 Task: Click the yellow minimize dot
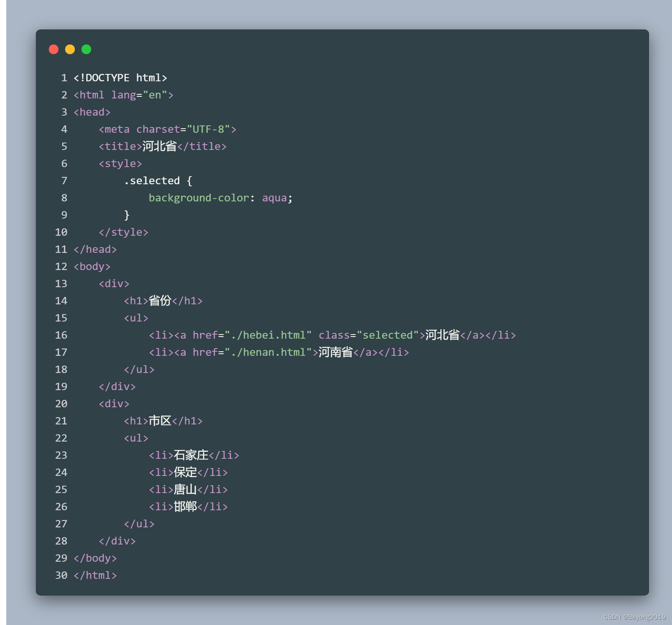(x=70, y=49)
